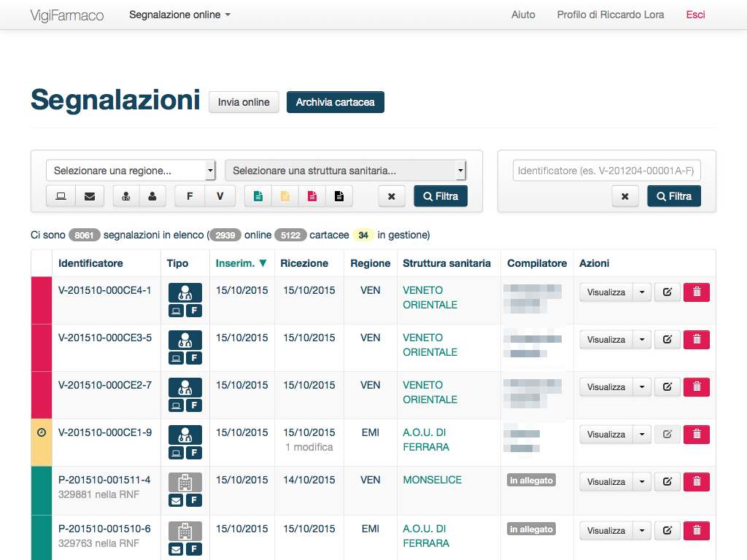This screenshot has width=747, height=560.
Task: Edit report V-201510-000CE4-1
Action: click(x=667, y=292)
